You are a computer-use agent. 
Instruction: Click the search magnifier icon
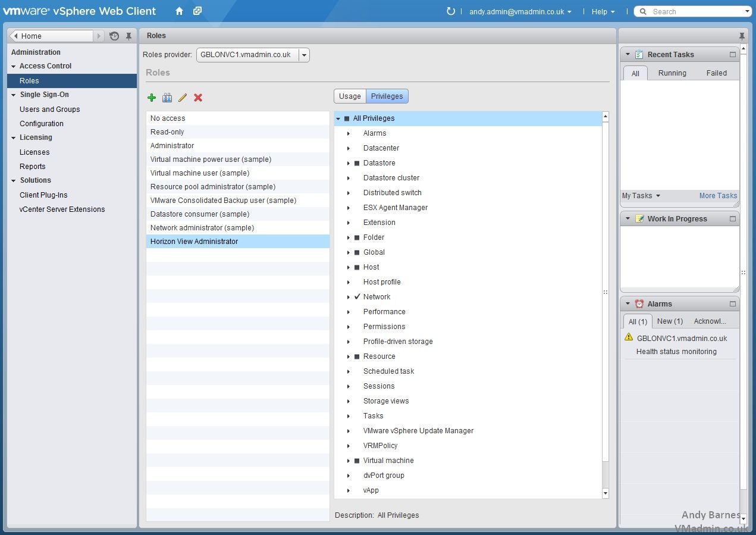(x=643, y=12)
